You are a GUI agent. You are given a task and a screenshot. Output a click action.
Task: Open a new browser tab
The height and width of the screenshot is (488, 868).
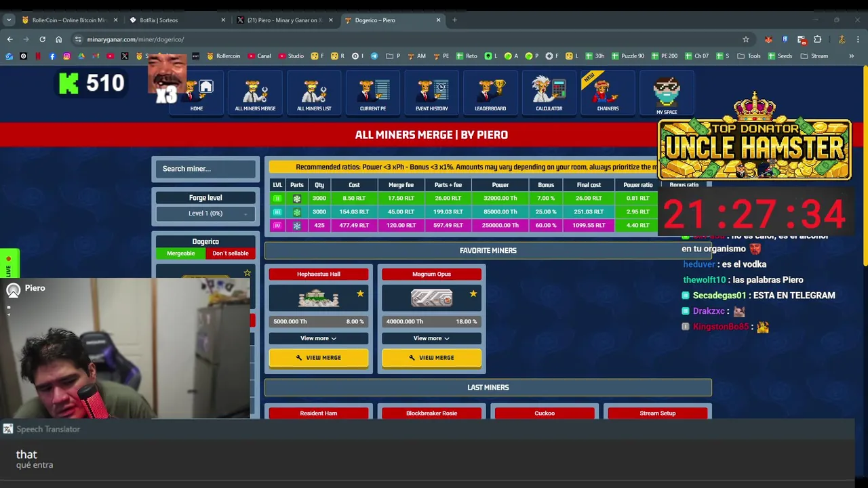(454, 20)
